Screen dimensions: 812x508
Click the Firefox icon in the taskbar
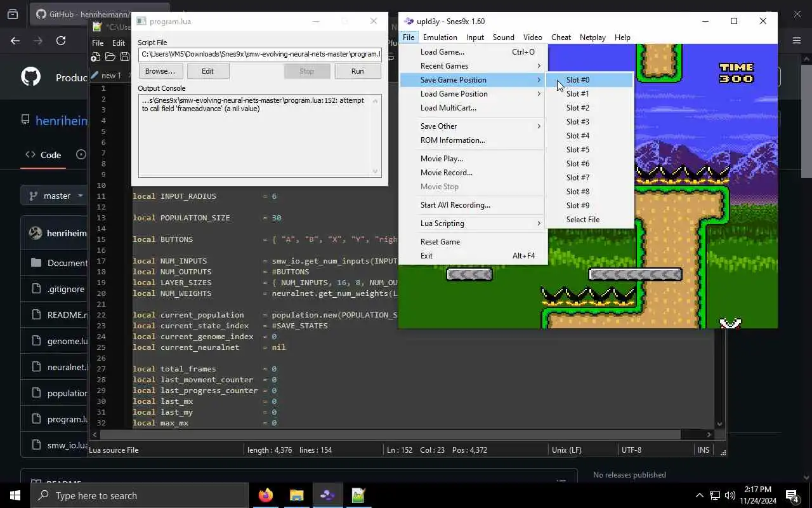tap(266, 495)
